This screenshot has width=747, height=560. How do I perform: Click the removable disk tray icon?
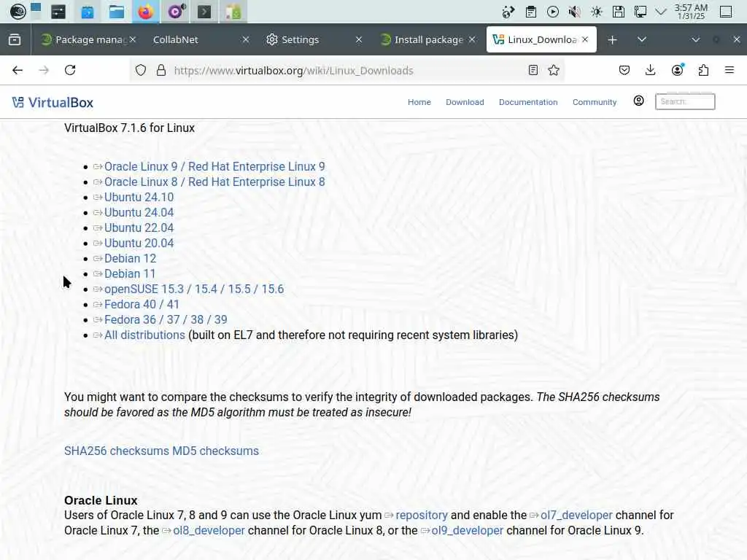coord(619,12)
